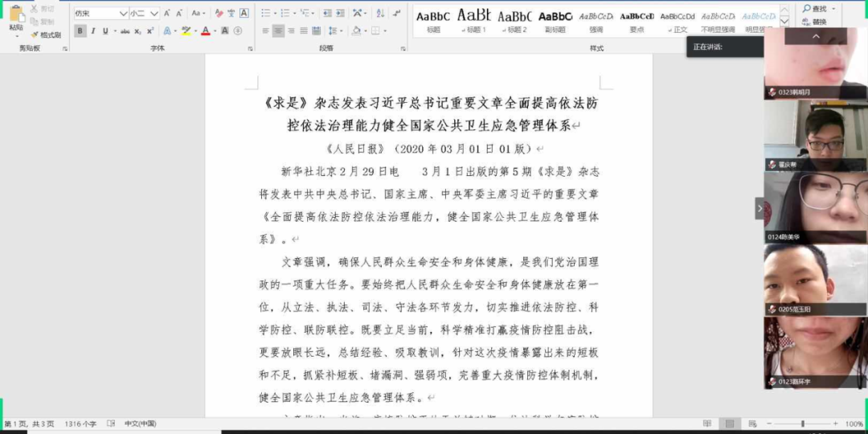Justify paragraph text
This screenshot has height=434, width=868.
[304, 31]
